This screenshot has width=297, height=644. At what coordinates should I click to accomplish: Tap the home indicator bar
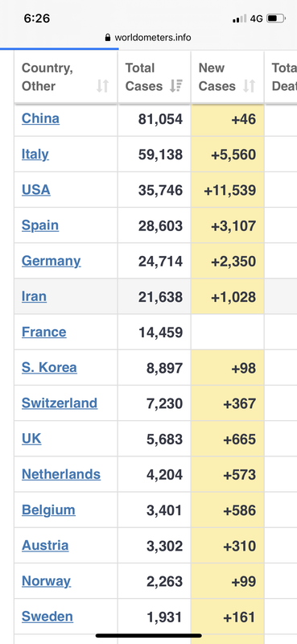pos(148,636)
